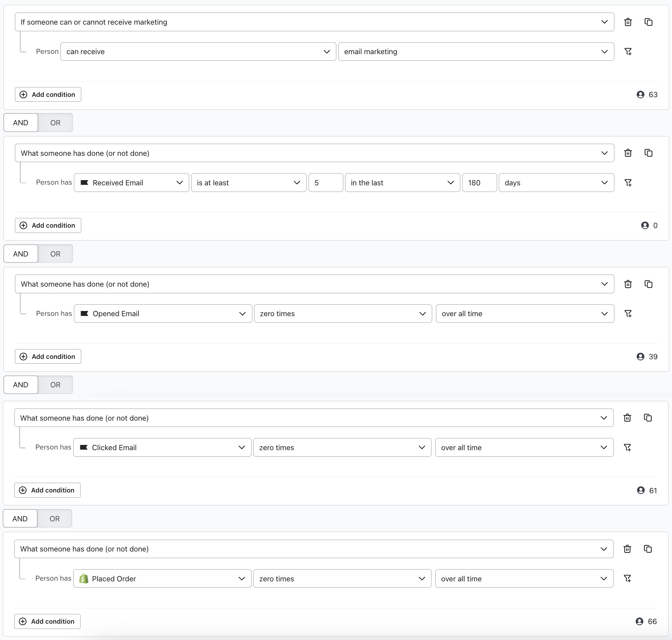
Task: Click the delete icon on first condition block
Action: coord(628,22)
